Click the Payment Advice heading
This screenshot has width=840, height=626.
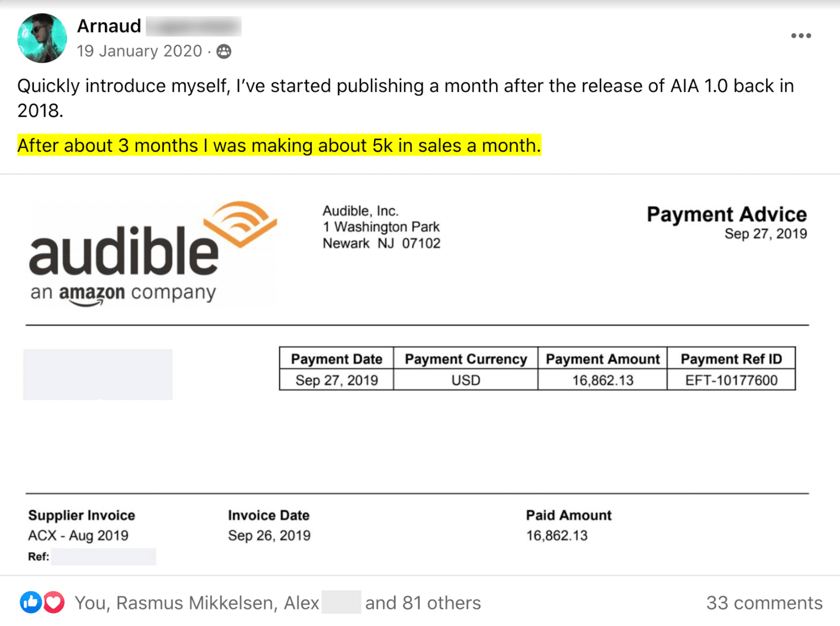coord(726,214)
